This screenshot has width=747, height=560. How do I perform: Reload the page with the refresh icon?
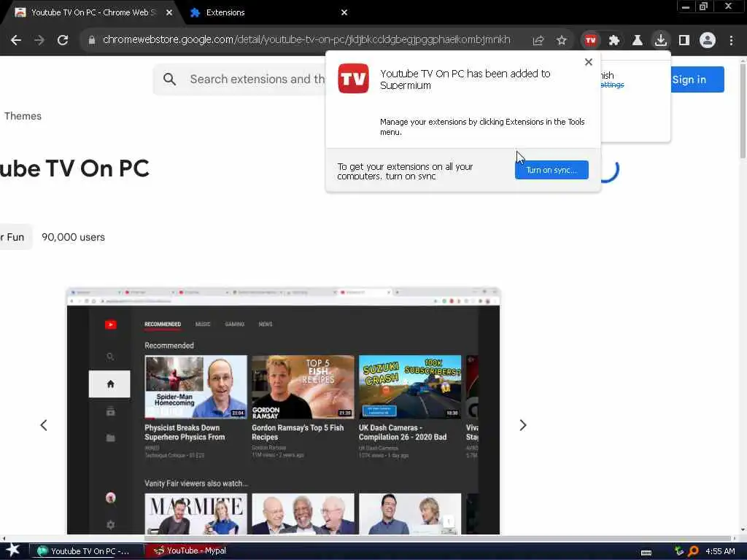pyautogui.click(x=63, y=40)
